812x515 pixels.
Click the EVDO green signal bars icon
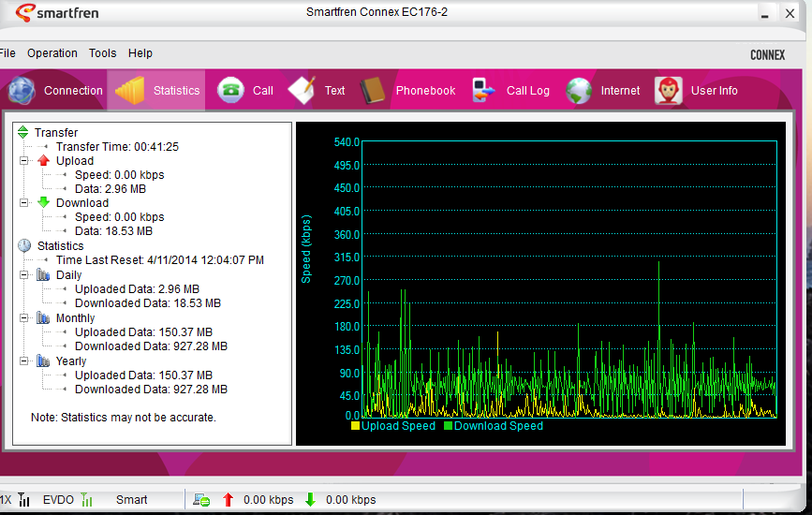[86, 499]
